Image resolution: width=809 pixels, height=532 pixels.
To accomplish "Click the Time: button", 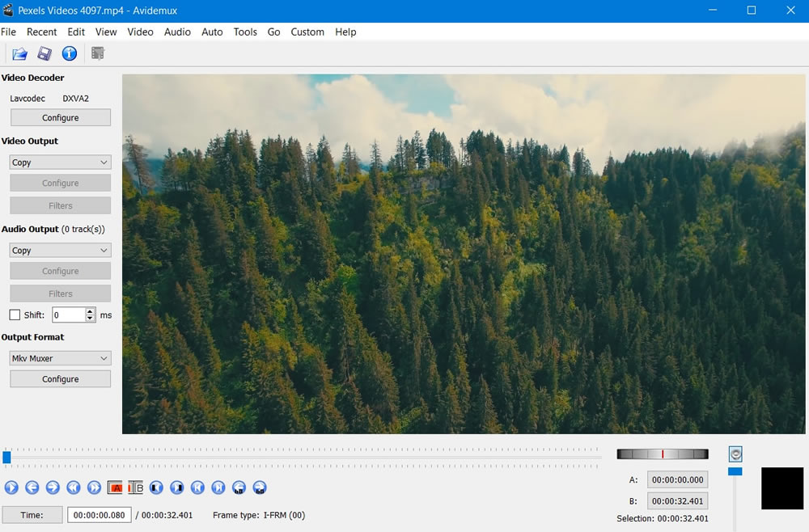I will (x=32, y=515).
